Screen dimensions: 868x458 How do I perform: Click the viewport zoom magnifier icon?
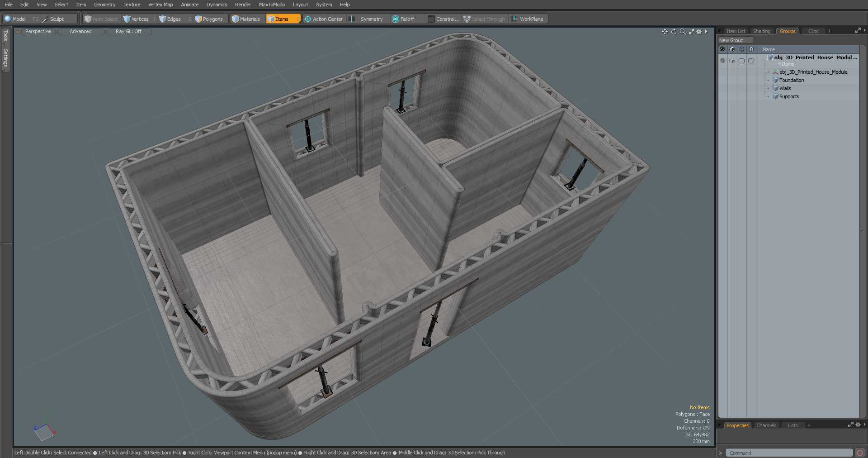683,32
